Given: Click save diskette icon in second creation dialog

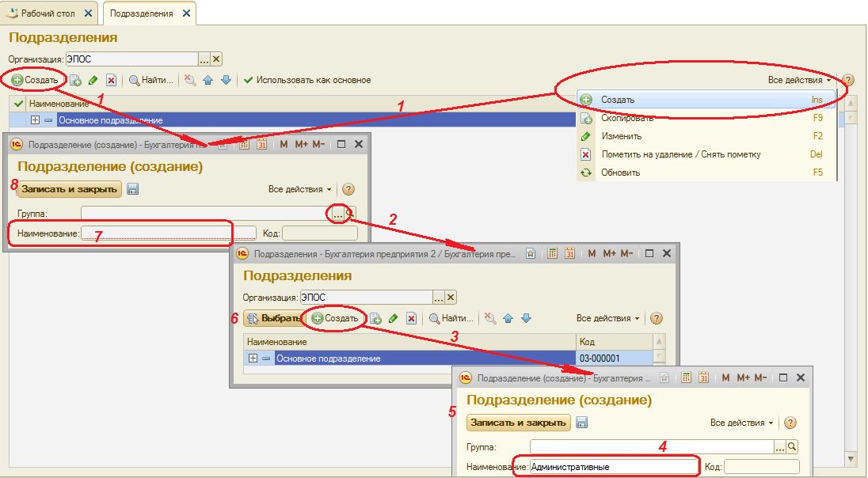Looking at the screenshot, I should (x=581, y=423).
